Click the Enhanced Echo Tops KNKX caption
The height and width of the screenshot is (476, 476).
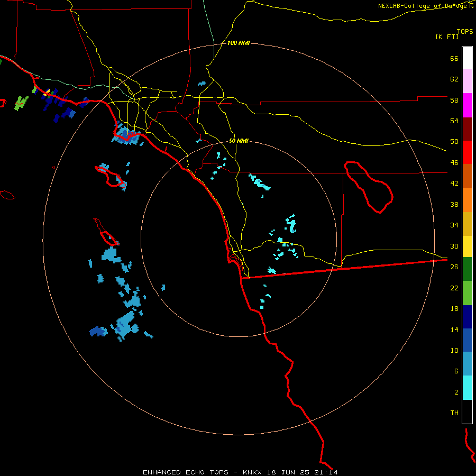(240, 472)
